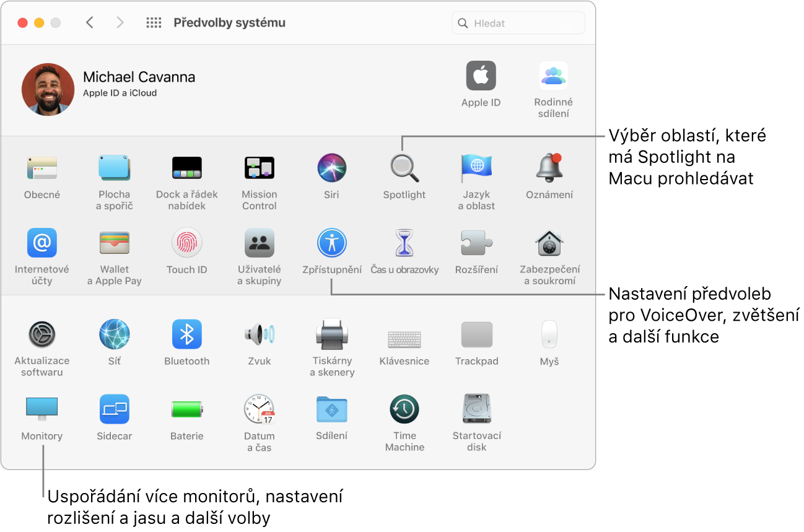This screenshot has width=804, height=532.
Task: Open Touch ID preferences
Action: click(187, 243)
